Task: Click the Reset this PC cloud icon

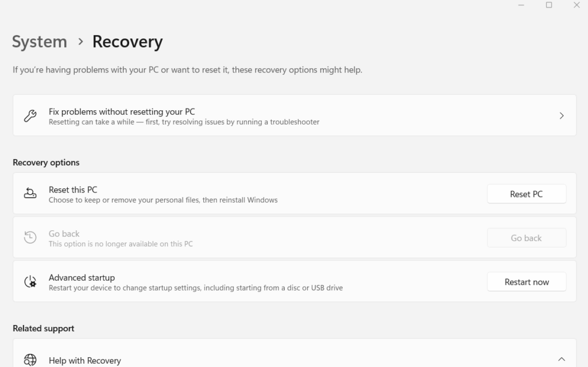Action: pyautogui.click(x=30, y=194)
